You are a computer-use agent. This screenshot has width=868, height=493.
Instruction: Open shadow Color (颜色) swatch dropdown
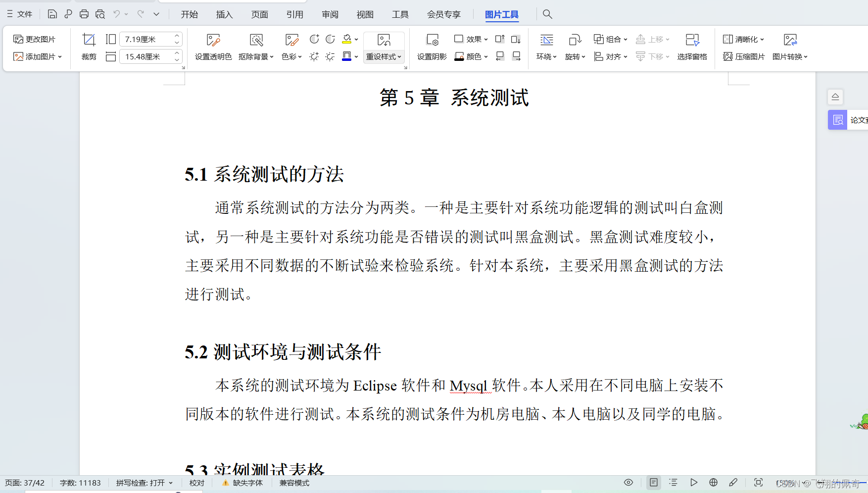point(471,56)
